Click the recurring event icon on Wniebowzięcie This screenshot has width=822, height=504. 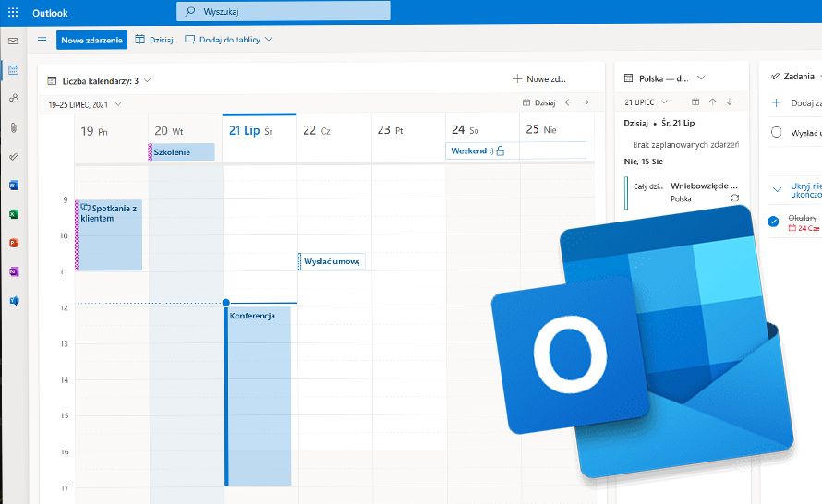coord(734,198)
